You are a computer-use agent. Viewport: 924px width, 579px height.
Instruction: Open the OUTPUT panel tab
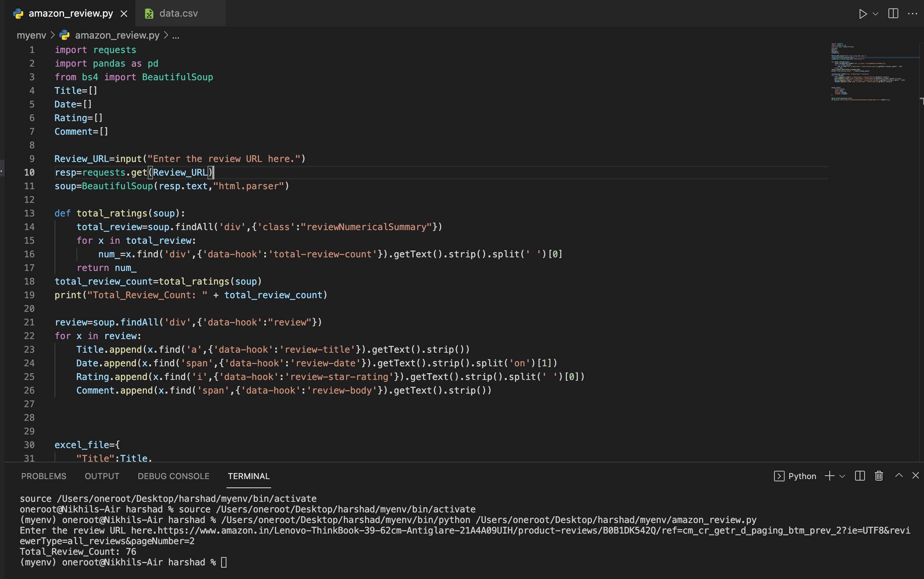point(102,476)
